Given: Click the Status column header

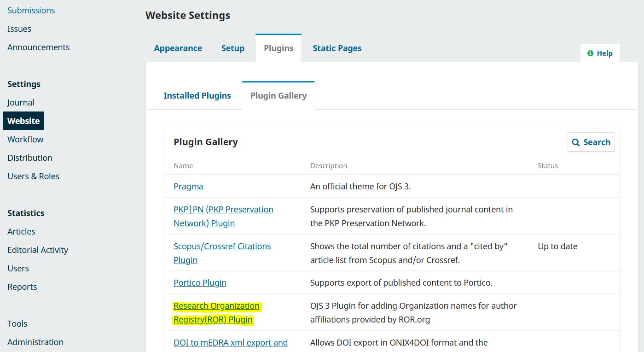Looking at the screenshot, I should click(x=548, y=165).
